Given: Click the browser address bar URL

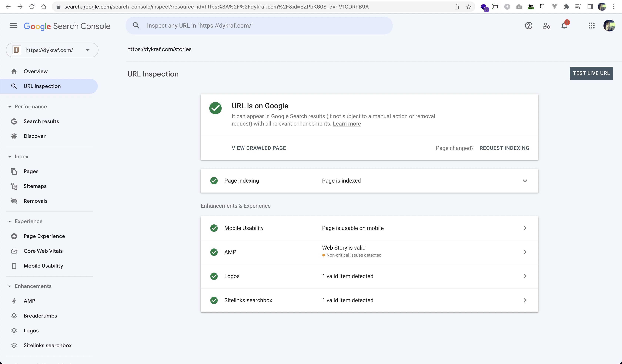Looking at the screenshot, I should click(x=216, y=7).
